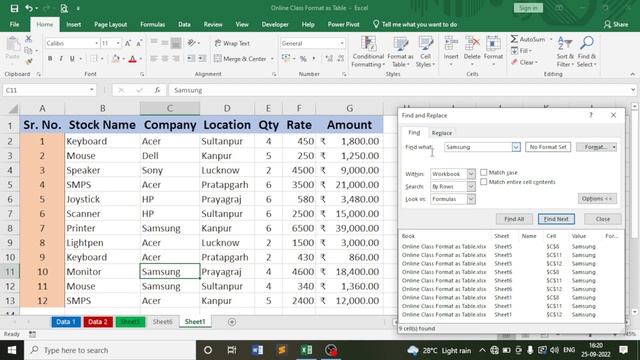
Task: Click the Sign in button
Action: coord(528,8)
